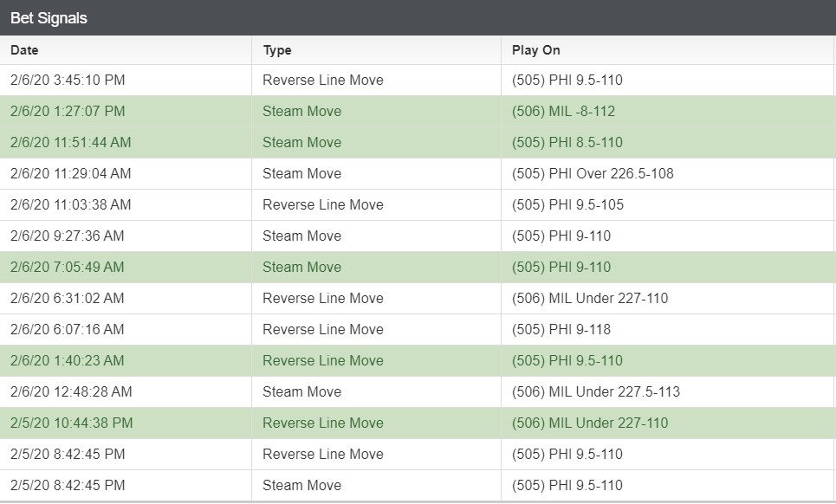Select the 1:40:23 AM Reverse Line Move type
The height and width of the screenshot is (504, 836).
tap(323, 361)
